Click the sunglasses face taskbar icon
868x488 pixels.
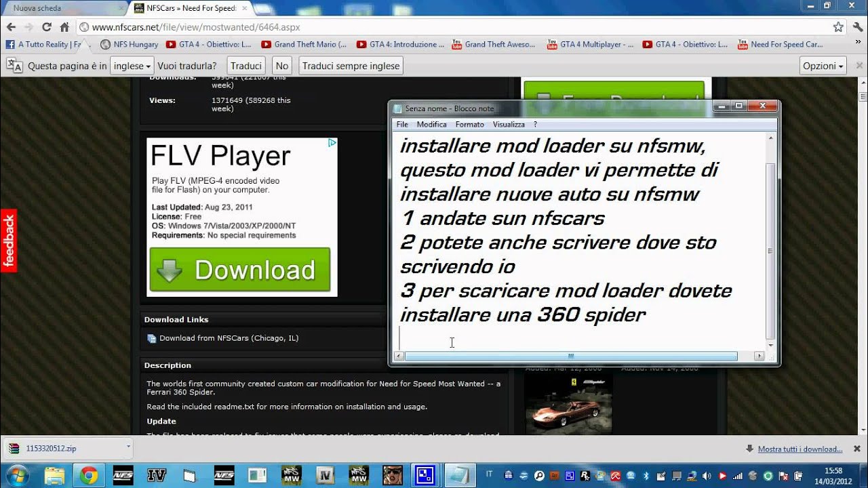click(x=392, y=474)
